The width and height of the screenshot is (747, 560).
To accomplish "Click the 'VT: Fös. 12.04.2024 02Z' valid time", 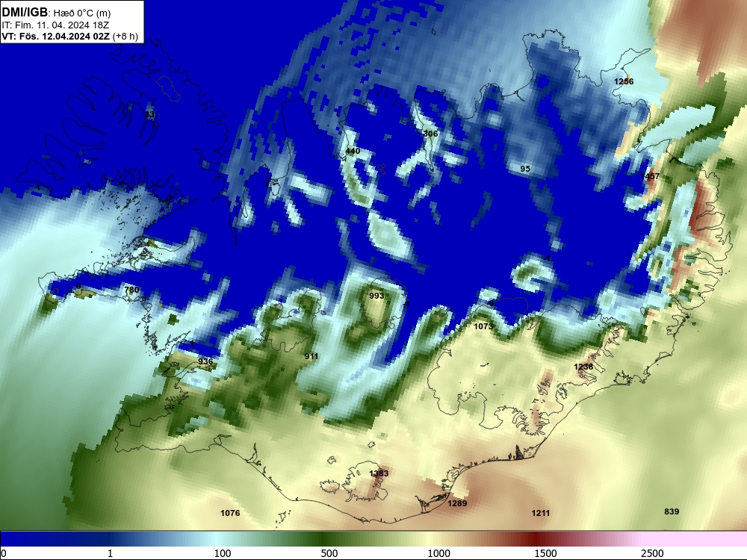I will click(x=56, y=36).
